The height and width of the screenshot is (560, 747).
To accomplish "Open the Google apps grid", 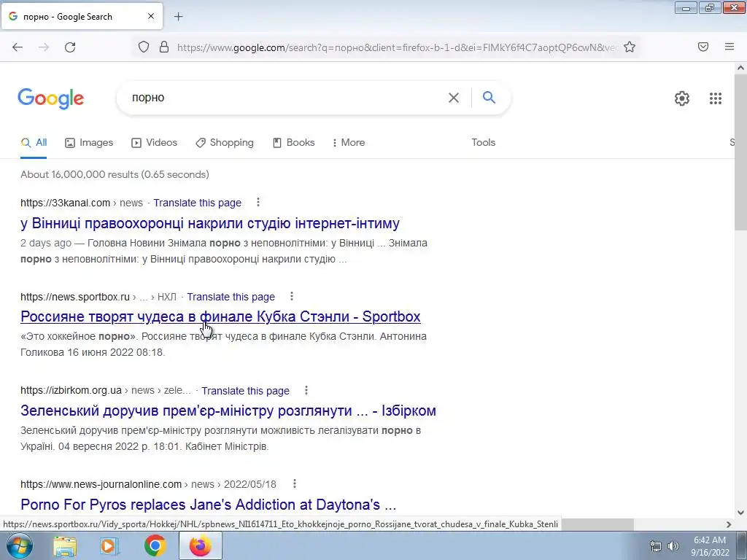I will 716,98.
